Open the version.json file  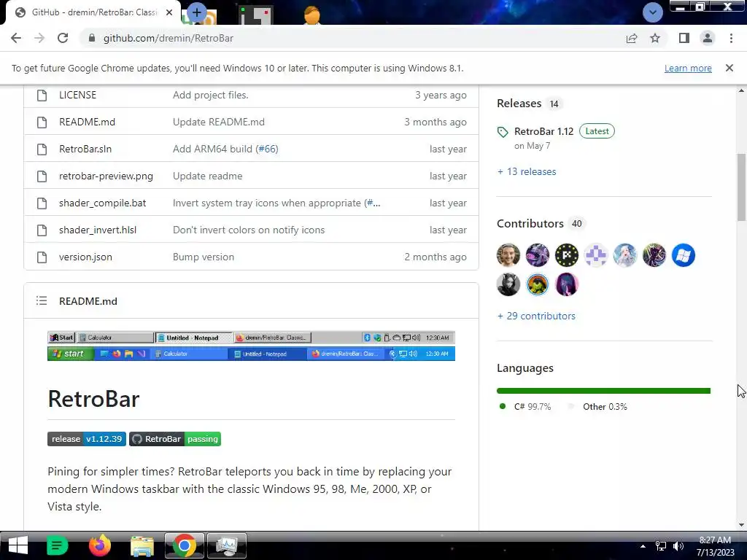click(x=86, y=257)
